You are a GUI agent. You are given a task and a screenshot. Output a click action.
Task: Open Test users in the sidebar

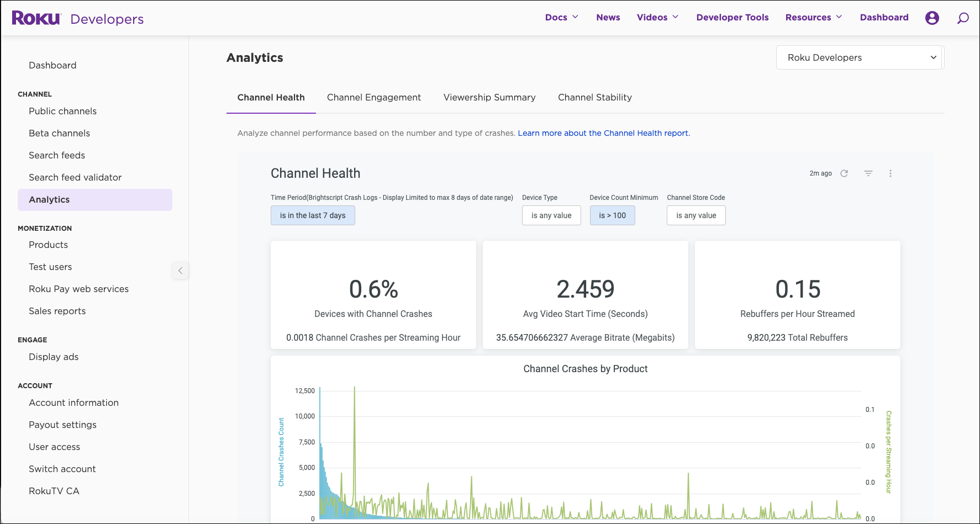tap(50, 267)
